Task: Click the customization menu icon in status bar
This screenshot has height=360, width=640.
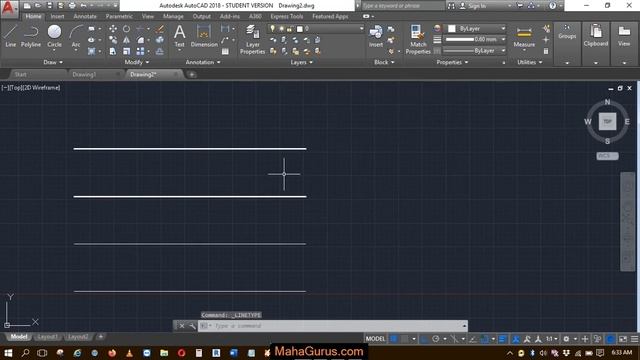Action: (634, 339)
